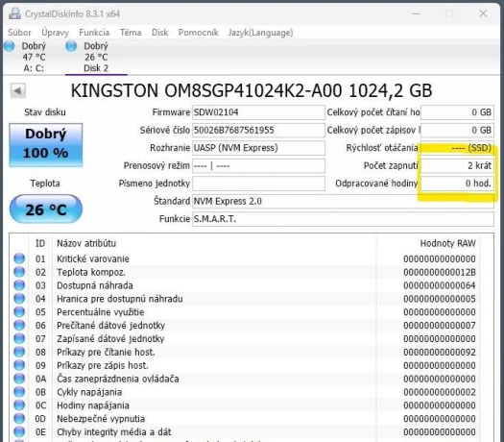This screenshot has width=504, height=442.
Task: Click status orb of attribute 0A Čas zaneprázdnenia
Action: click(19, 379)
